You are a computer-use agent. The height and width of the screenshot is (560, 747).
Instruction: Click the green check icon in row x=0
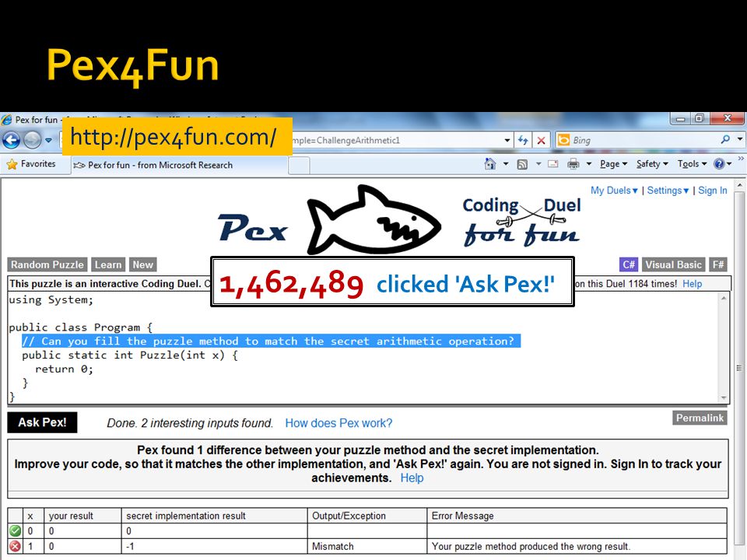tap(16, 530)
